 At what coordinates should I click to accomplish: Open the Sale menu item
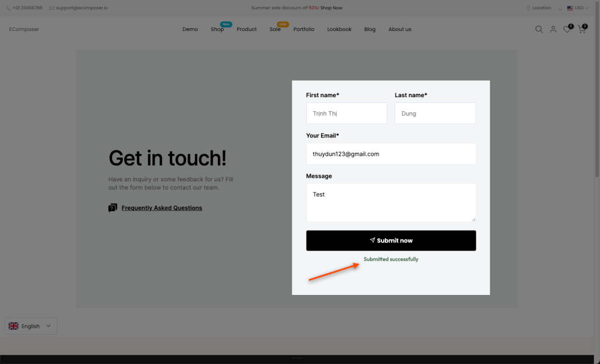point(275,29)
